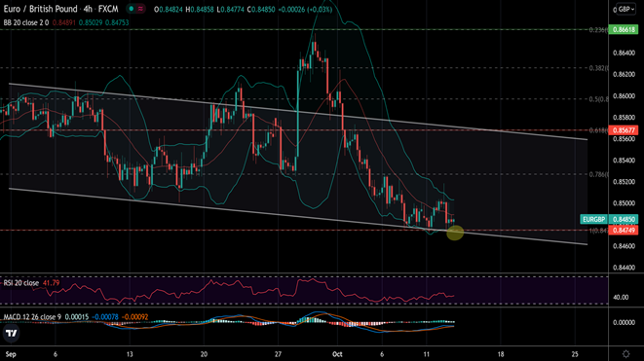Click the 0.85800 price axis value
This screenshot has height=361, width=644.
click(624, 118)
